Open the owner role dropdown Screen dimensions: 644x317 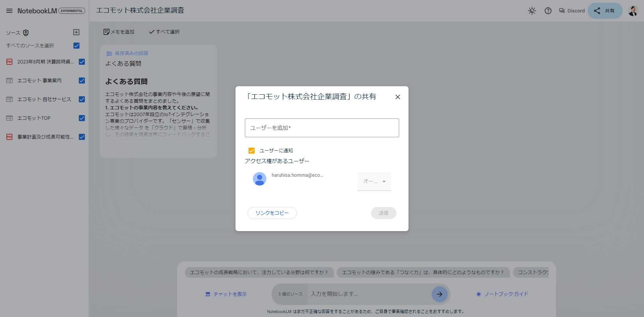[x=374, y=181]
